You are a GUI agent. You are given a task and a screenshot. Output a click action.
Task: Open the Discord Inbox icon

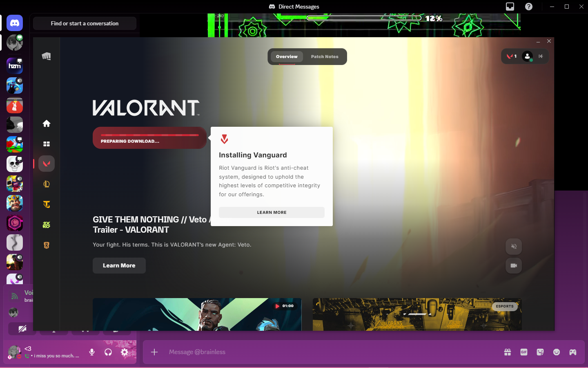(x=510, y=7)
